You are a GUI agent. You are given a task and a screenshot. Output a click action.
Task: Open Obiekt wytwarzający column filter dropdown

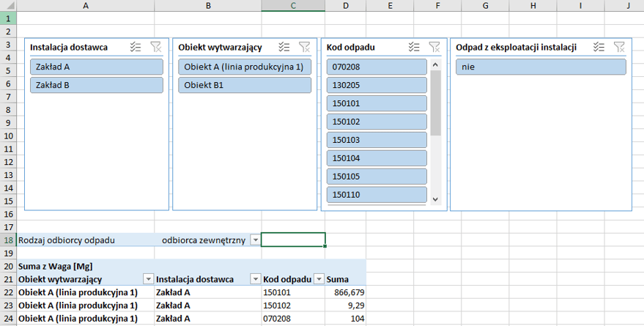pos(148,279)
